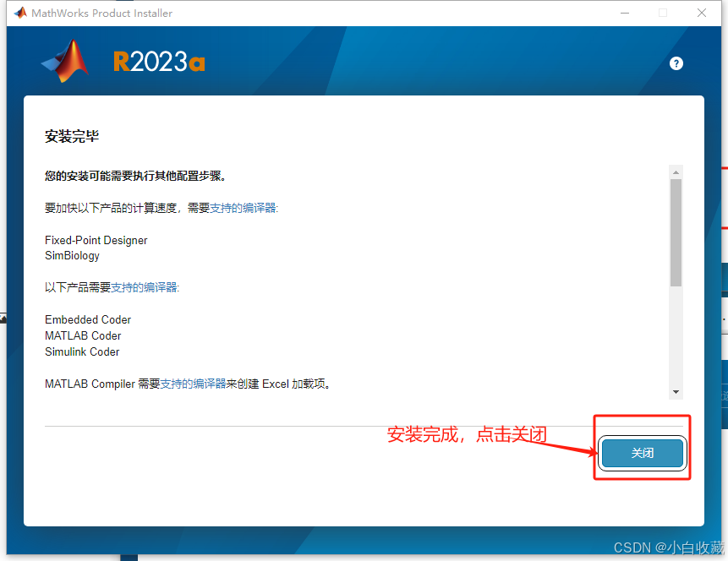Screen dimensions: 728x561
Task: Click the scrollbar up arrow
Action: 676,172
